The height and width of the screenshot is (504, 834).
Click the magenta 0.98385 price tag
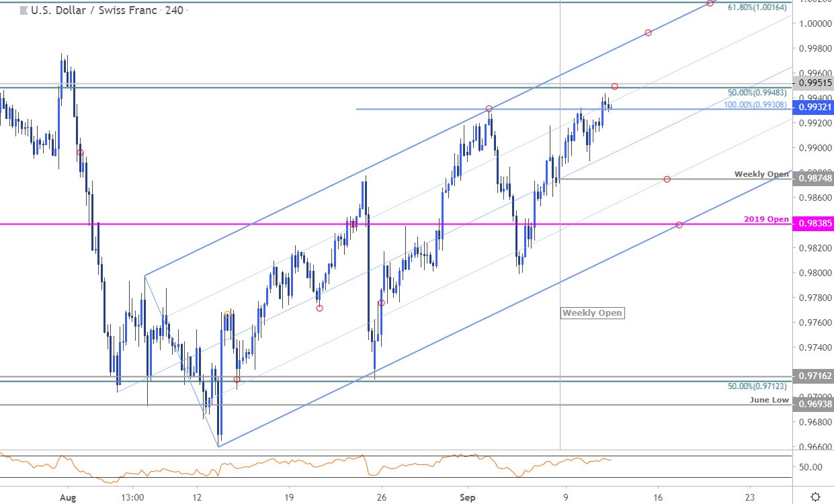click(812, 222)
